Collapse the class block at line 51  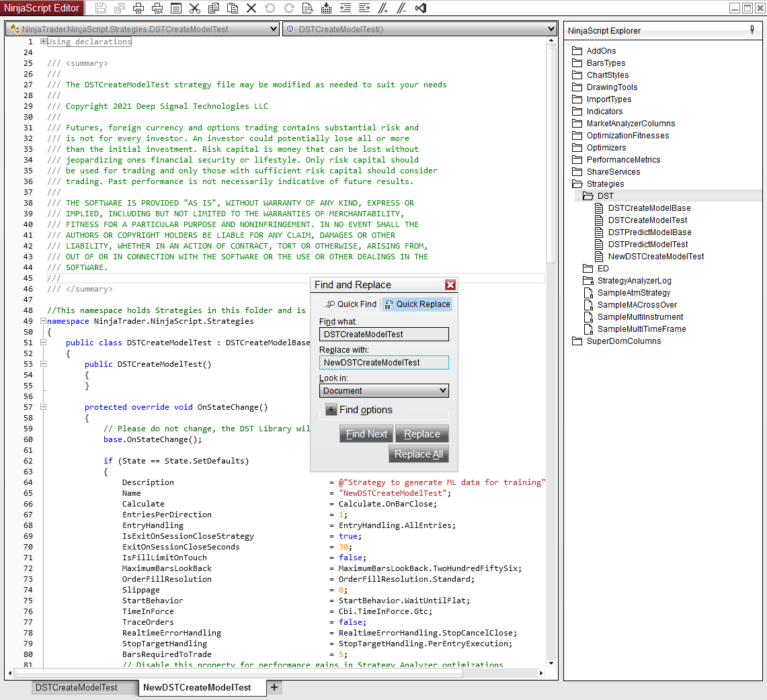pos(43,343)
